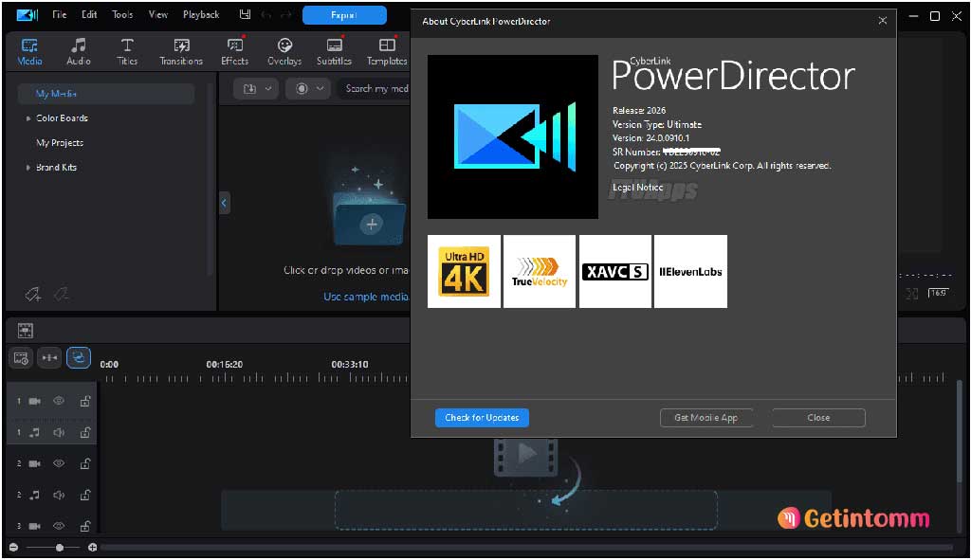Click video track 1 camera icon
The image size is (971, 560).
pyautogui.click(x=35, y=401)
